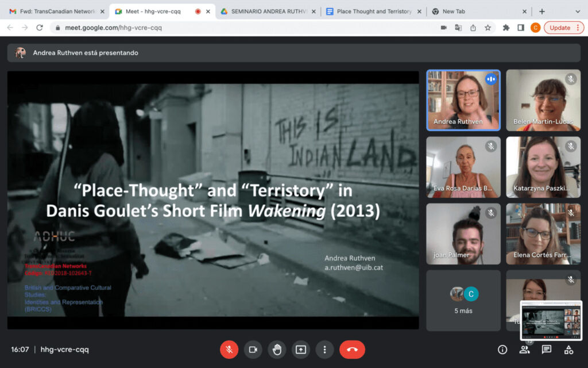The width and height of the screenshot is (588, 368).
Task: Open Chrome extensions puzzle icon
Action: pyautogui.click(x=506, y=28)
